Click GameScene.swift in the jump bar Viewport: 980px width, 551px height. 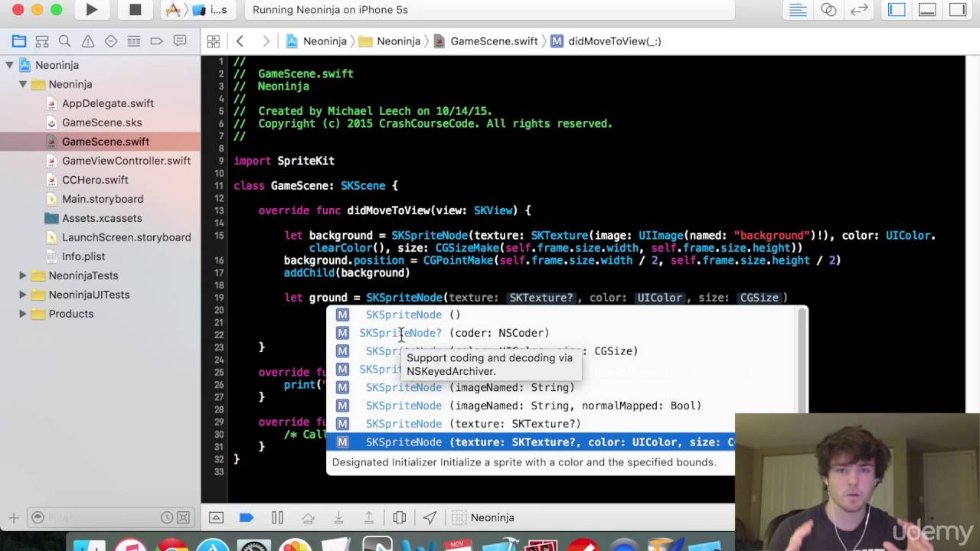click(x=486, y=41)
